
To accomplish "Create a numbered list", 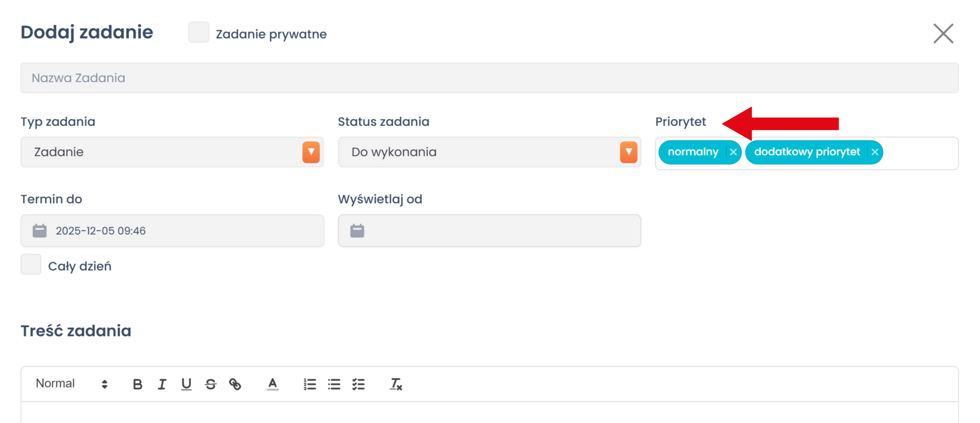I will point(309,384).
